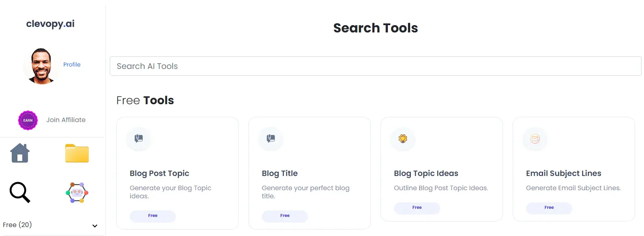Click the lightbulb icon on Blog Topic Ideas

tap(402, 139)
